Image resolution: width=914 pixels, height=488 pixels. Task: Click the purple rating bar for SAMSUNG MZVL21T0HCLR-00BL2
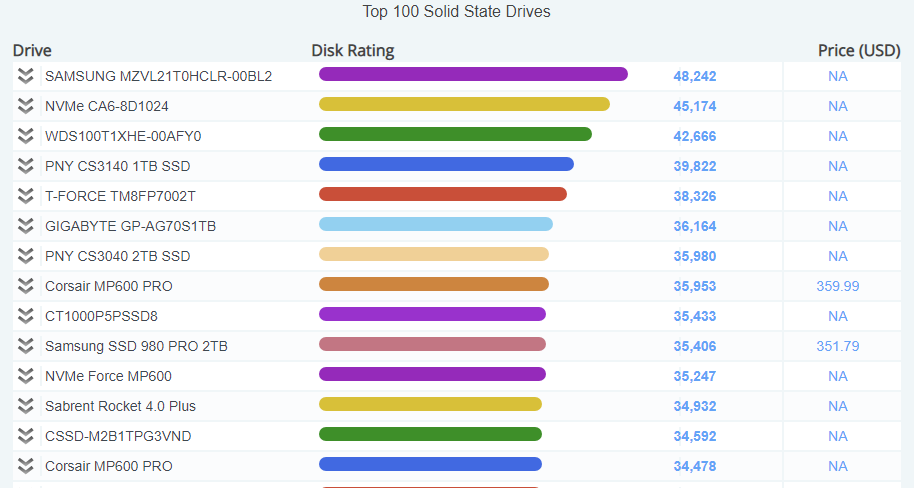coord(473,74)
